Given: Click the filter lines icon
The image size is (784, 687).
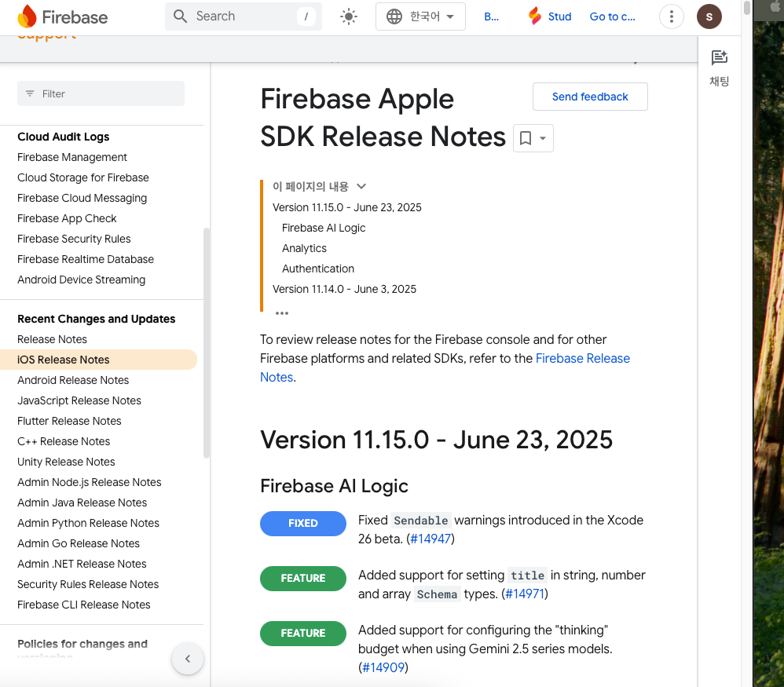Looking at the screenshot, I should (30, 93).
